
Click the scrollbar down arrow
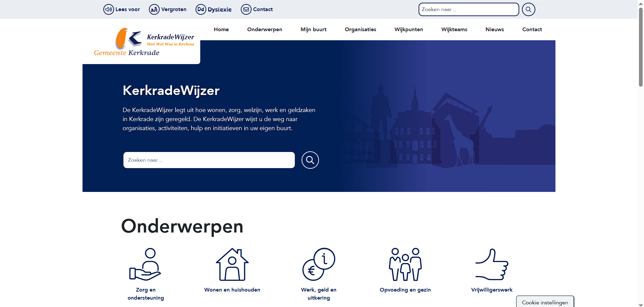click(641, 305)
